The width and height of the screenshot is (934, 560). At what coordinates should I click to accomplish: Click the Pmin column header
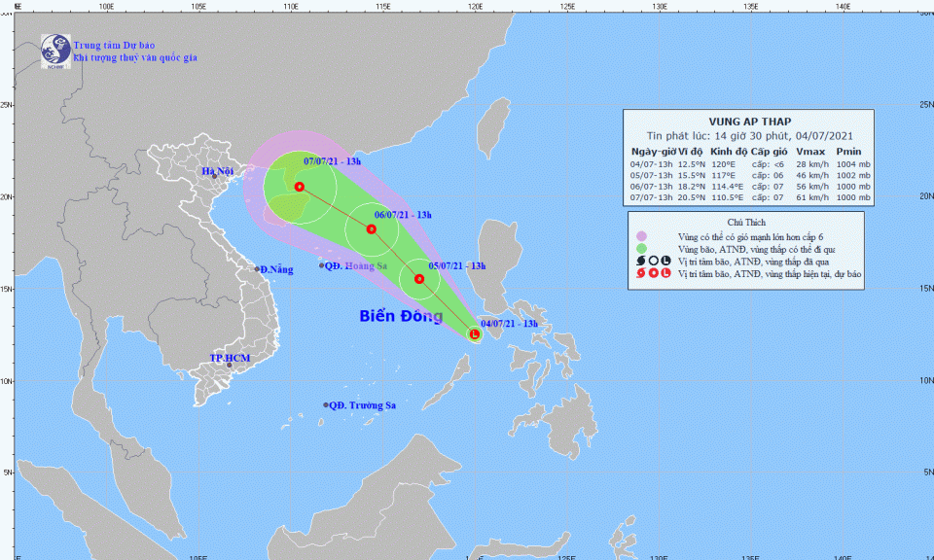tap(849, 152)
